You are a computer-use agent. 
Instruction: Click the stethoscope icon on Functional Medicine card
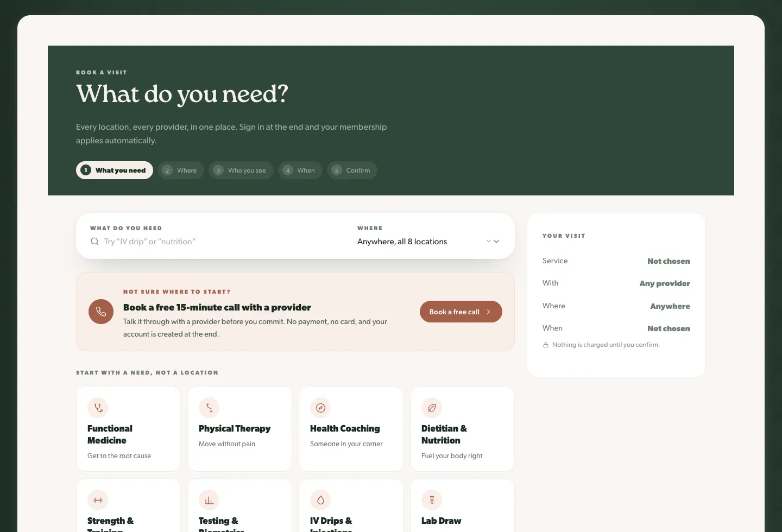tap(98, 408)
